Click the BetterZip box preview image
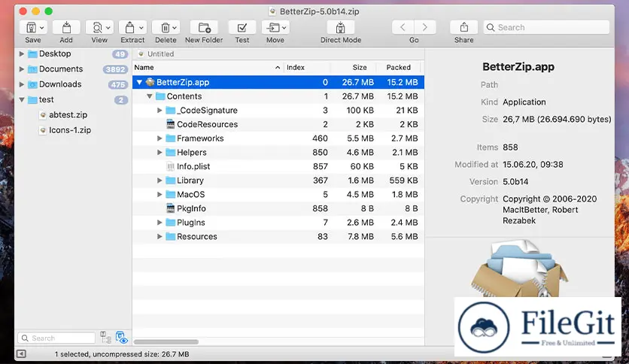 point(519,268)
